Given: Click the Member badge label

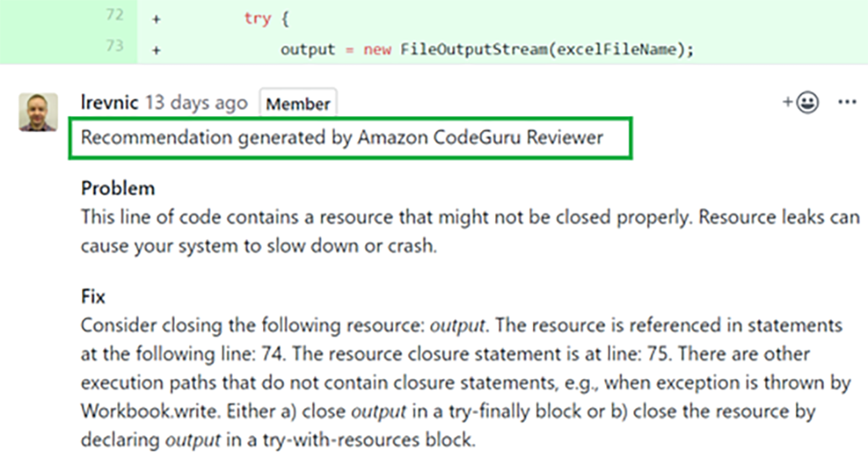Looking at the screenshot, I should click(x=298, y=104).
